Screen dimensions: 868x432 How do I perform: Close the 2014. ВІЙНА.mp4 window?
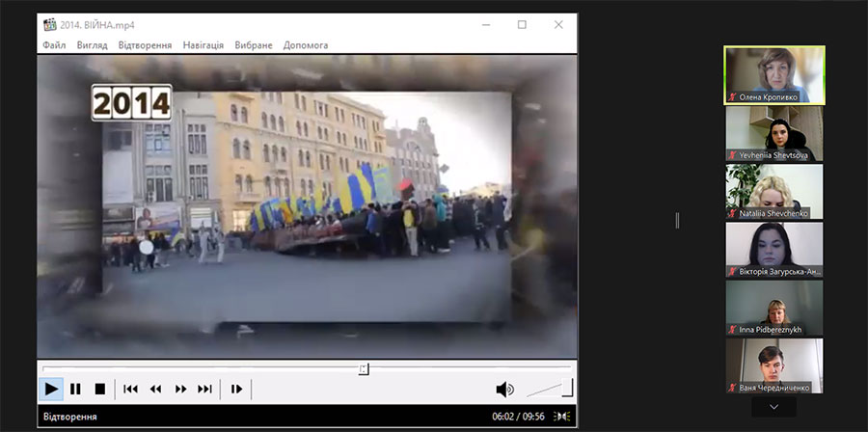[558, 25]
